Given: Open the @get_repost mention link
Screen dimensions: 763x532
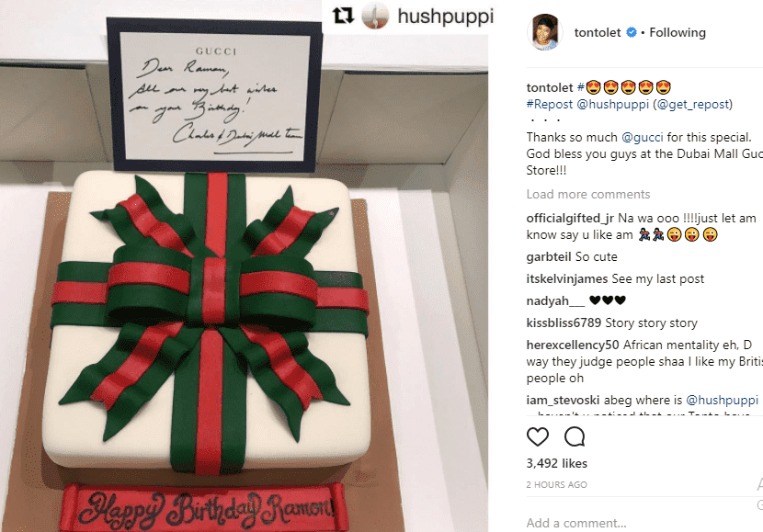Looking at the screenshot, I should click(692, 104).
